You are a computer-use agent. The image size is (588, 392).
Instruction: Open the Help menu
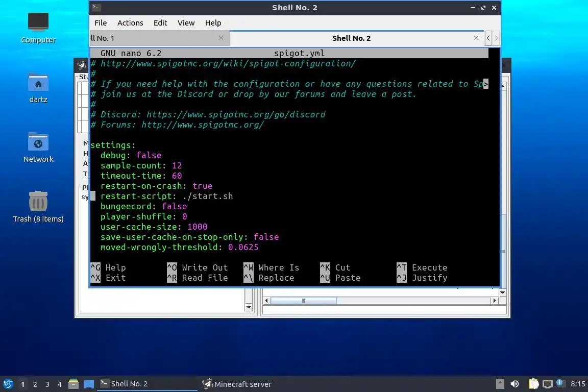point(213,23)
